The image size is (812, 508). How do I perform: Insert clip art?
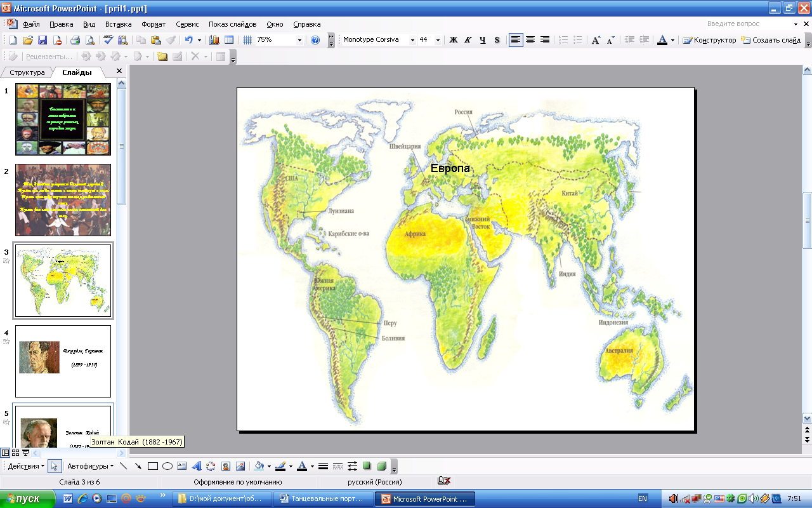226,466
